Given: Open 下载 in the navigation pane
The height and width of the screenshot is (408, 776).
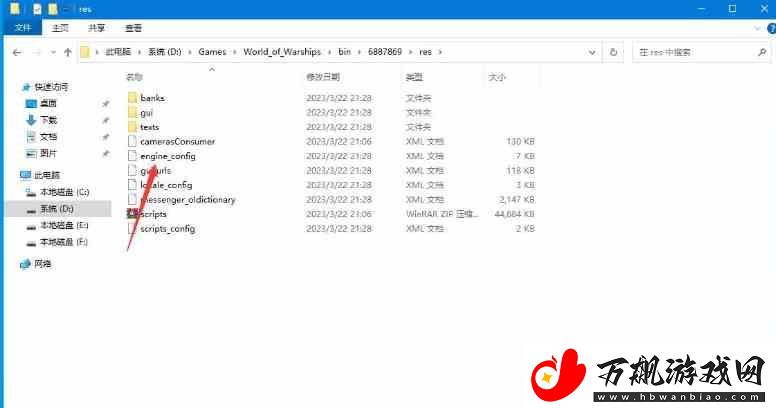Looking at the screenshot, I should 48,120.
